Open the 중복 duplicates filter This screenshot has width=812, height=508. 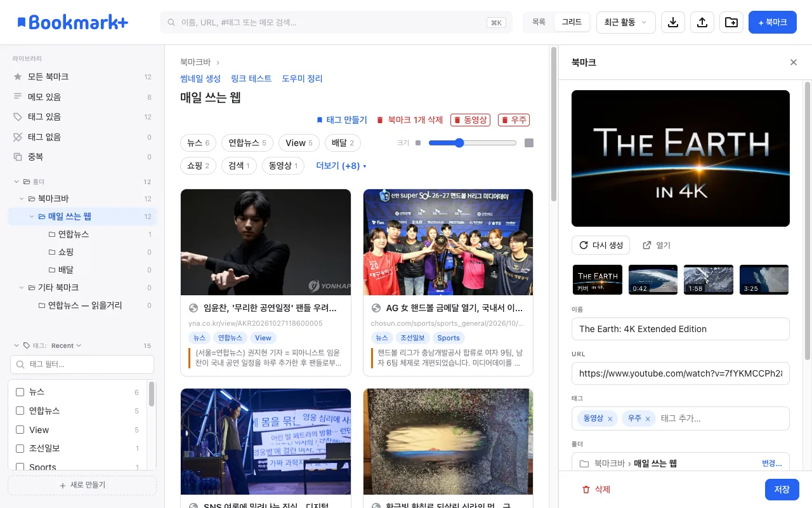[82, 157]
